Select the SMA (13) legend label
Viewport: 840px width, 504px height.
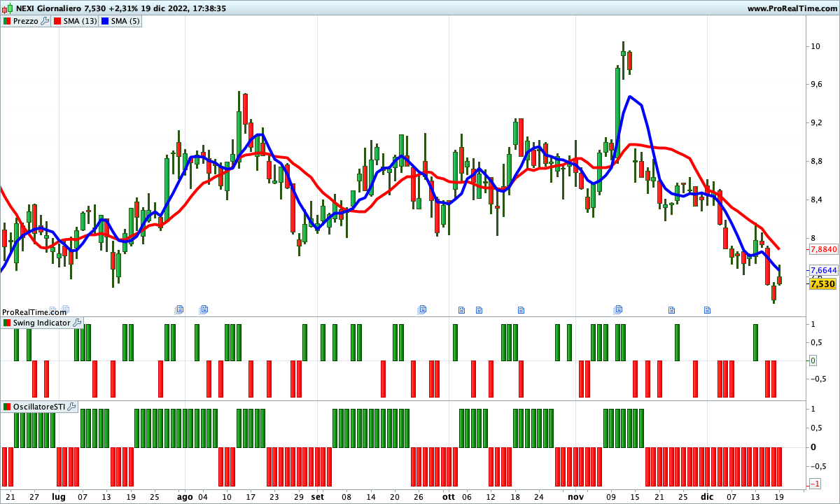tap(80, 21)
